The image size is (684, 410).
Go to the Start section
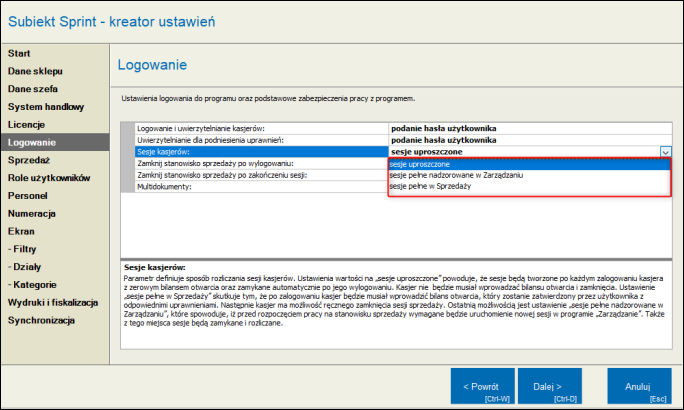pos(20,52)
